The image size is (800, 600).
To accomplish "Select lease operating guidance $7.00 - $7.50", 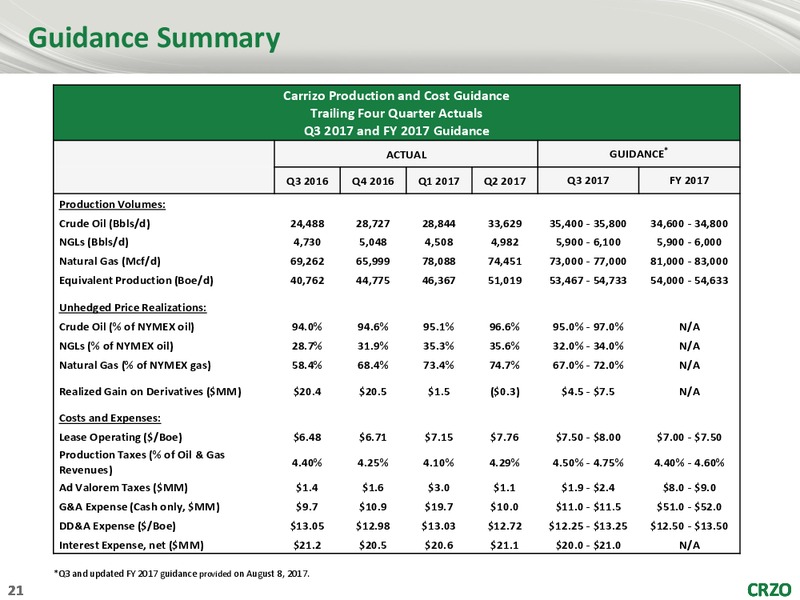I will [x=689, y=437].
